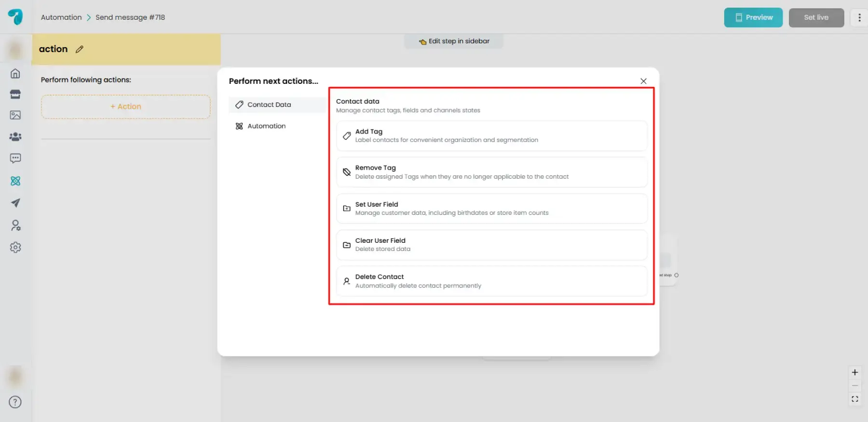Open the three-dot more options menu
Screen dimensions: 868x422
[x=859, y=18]
